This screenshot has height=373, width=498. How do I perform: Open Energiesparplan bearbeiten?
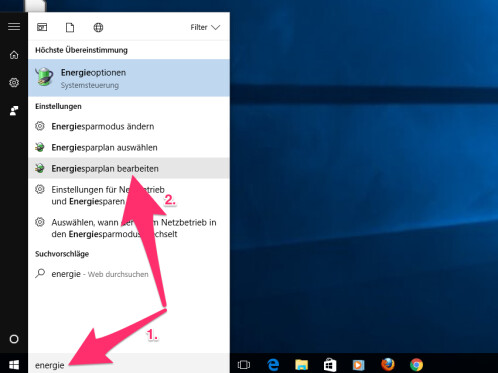click(129, 168)
